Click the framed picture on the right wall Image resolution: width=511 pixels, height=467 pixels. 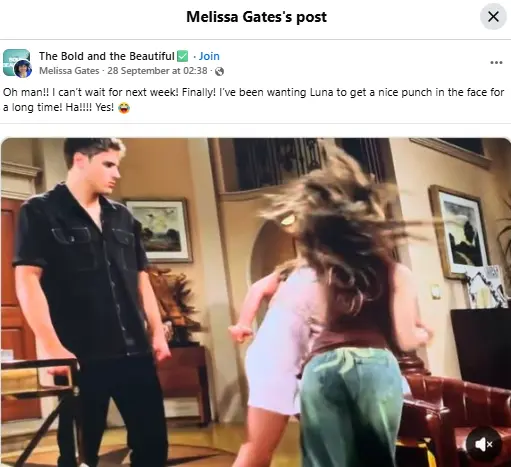(x=460, y=232)
